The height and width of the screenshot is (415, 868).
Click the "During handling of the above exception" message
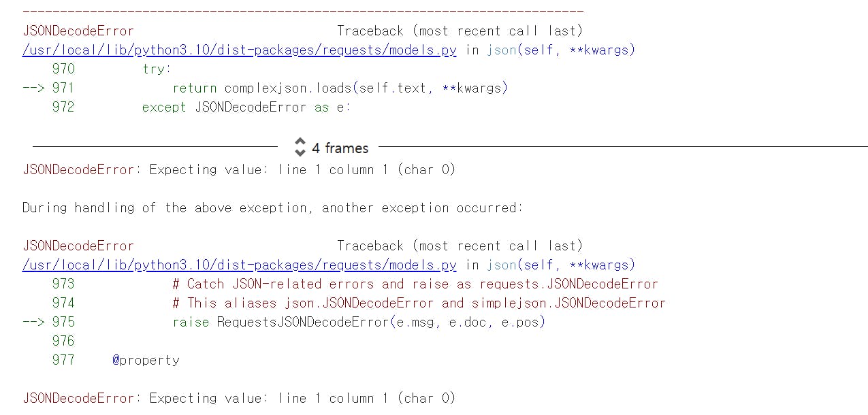(x=273, y=207)
